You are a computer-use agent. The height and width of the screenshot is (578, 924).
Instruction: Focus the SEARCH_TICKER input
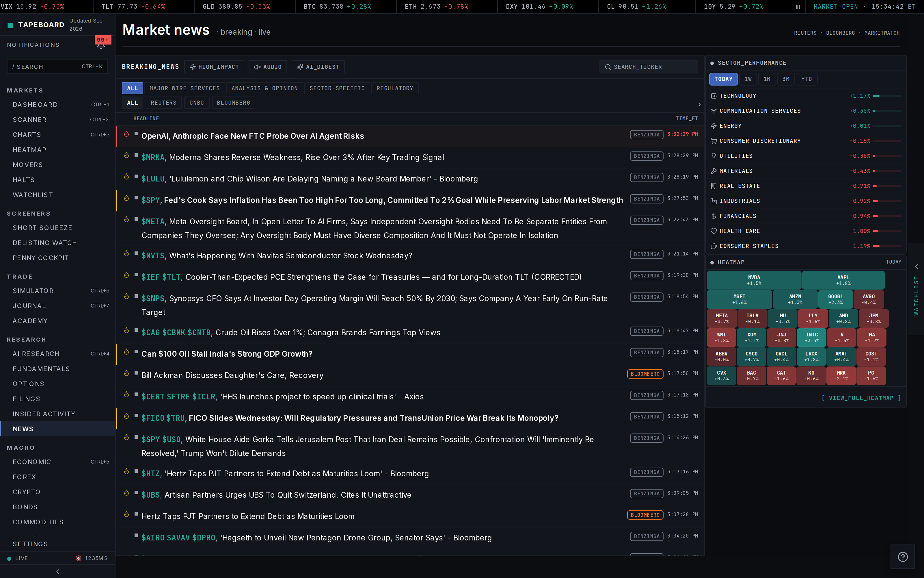[x=648, y=67]
